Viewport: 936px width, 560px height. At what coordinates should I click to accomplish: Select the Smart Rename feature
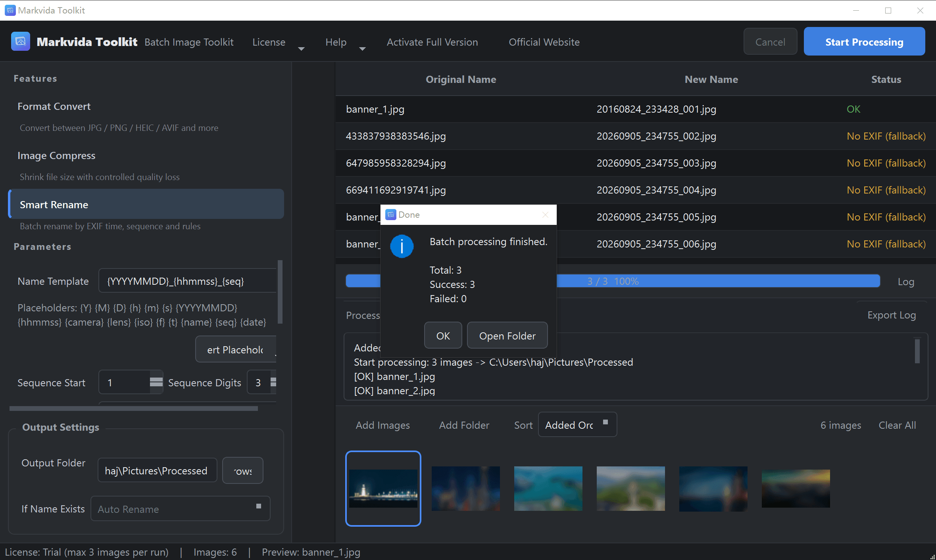pos(146,204)
